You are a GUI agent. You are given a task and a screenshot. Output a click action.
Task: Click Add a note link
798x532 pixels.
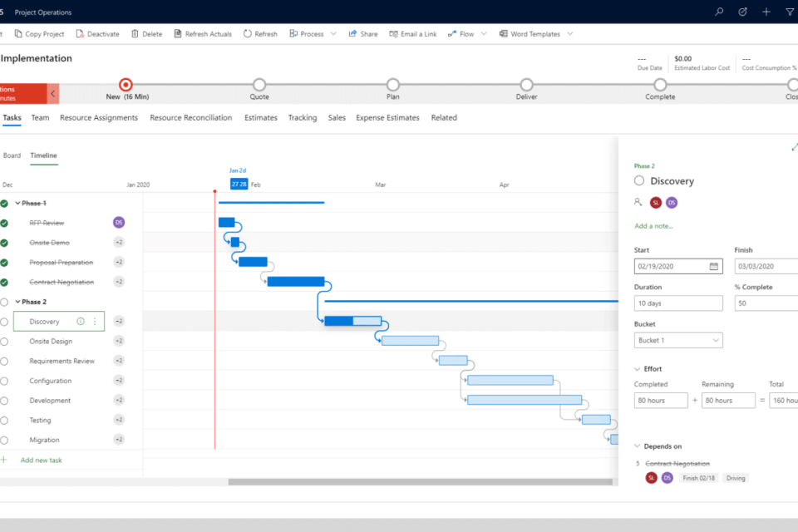point(653,226)
